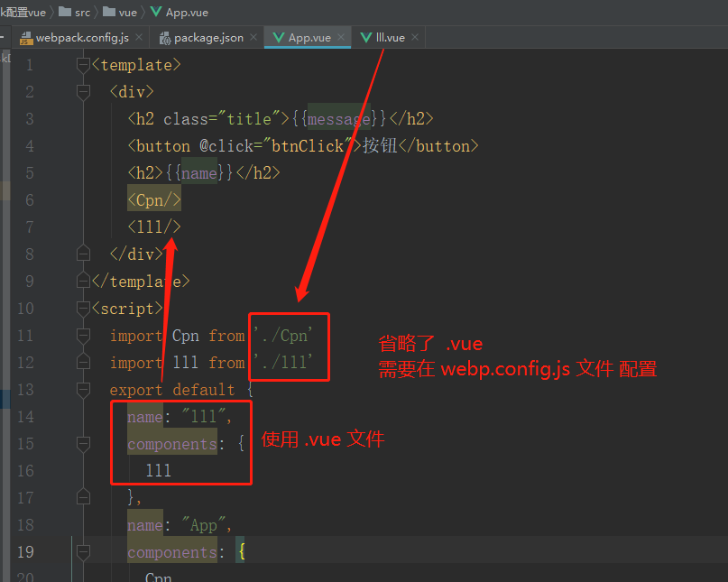Click the './Cpn' import path
This screenshot has width=728, height=582.
pyautogui.click(x=283, y=336)
